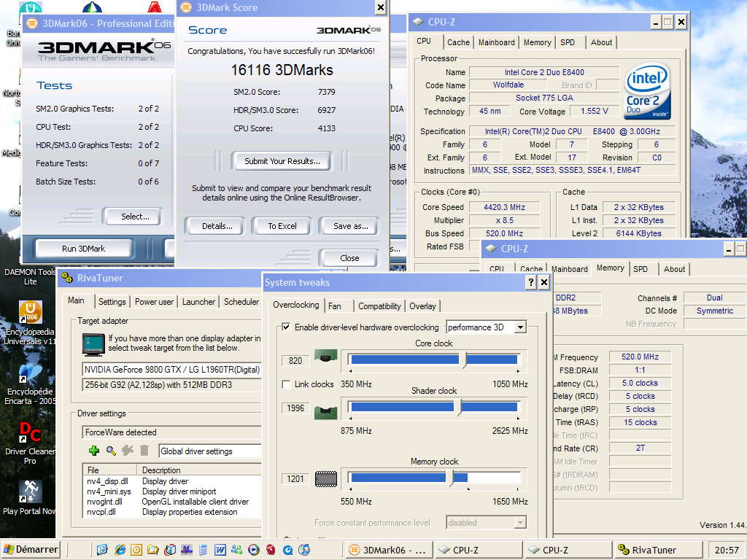Open the performance 3D mode dropdown
Image resolution: width=747 pixels, height=560 pixels.
pos(521,327)
